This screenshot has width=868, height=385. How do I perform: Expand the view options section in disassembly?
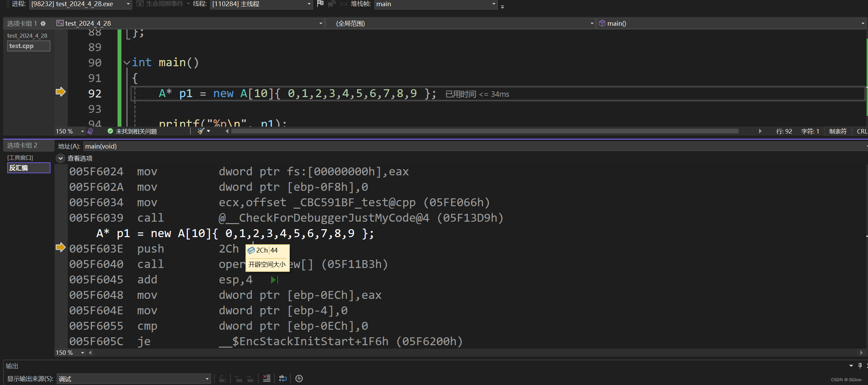[60, 158]
